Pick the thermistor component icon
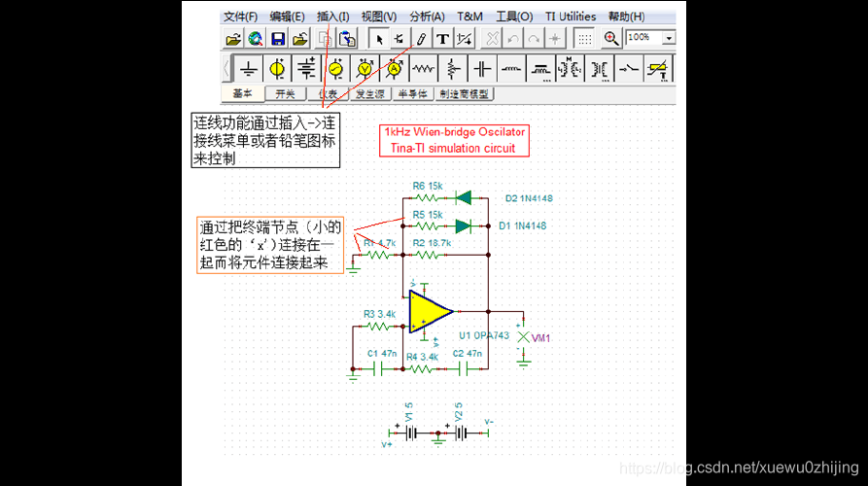Image resolution: width=868 pixels, height=486 pixels. coord(658,69)
